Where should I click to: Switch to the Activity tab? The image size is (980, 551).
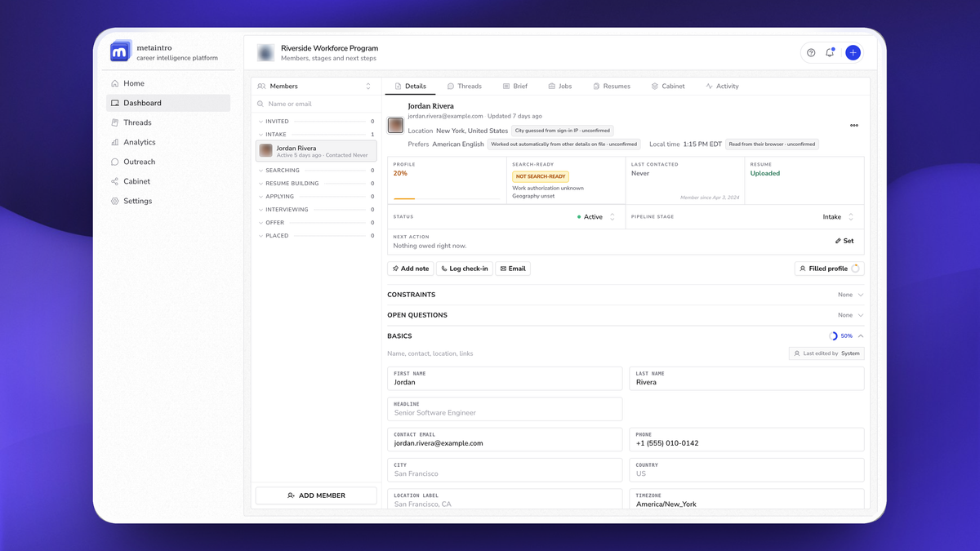tap(722, 86)
